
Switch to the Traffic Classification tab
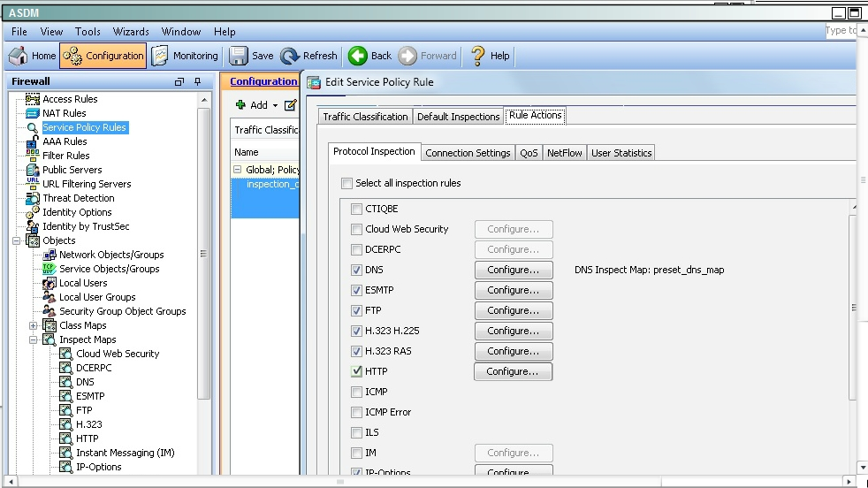pyautogui.click(x=365, y=117)
